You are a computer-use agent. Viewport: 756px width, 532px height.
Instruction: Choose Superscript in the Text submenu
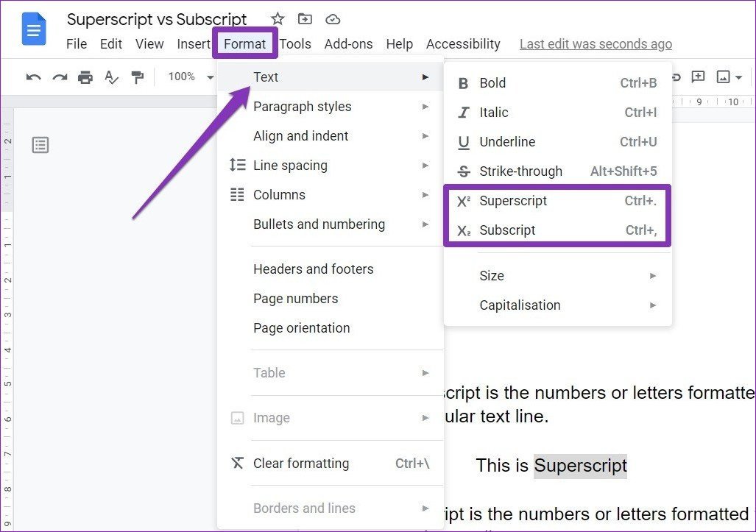(557, 200)
